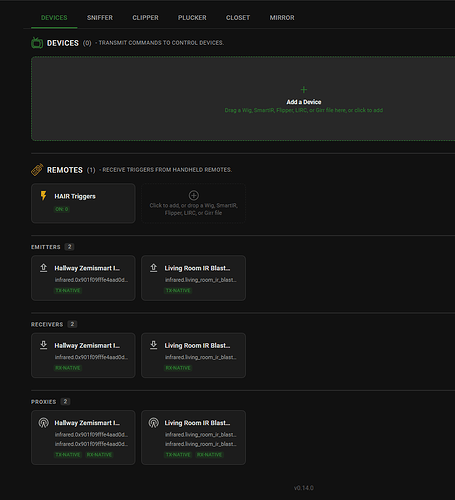
Task: Click the ON: 0 badge on HAIR Triggers
Action: click(x=62, y=209)
